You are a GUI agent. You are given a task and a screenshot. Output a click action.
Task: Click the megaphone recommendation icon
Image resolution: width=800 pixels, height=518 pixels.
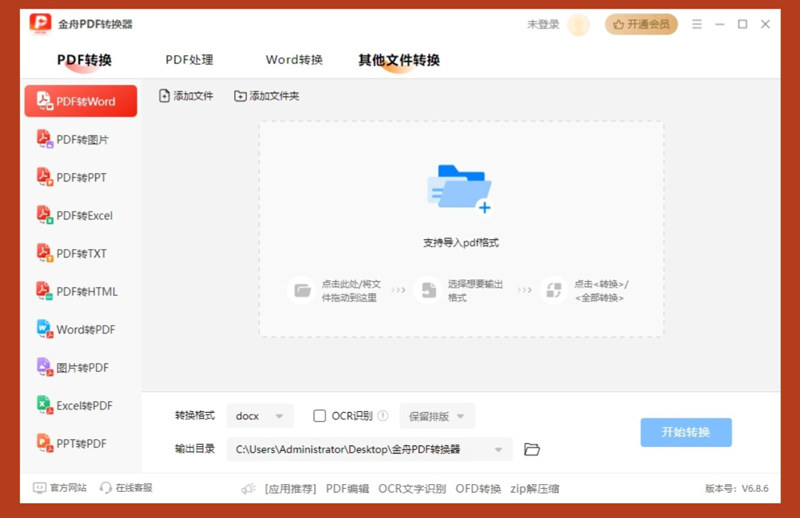tap(248, 489)
